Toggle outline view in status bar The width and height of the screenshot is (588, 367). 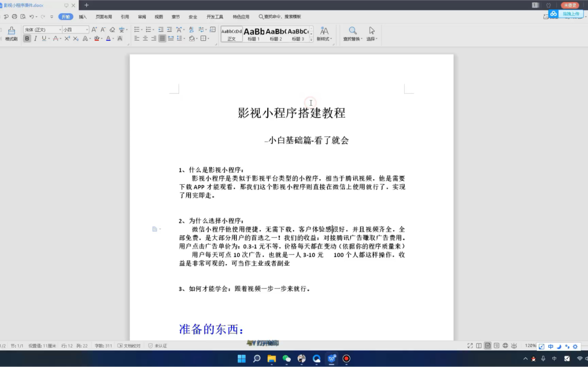[496, 346]
